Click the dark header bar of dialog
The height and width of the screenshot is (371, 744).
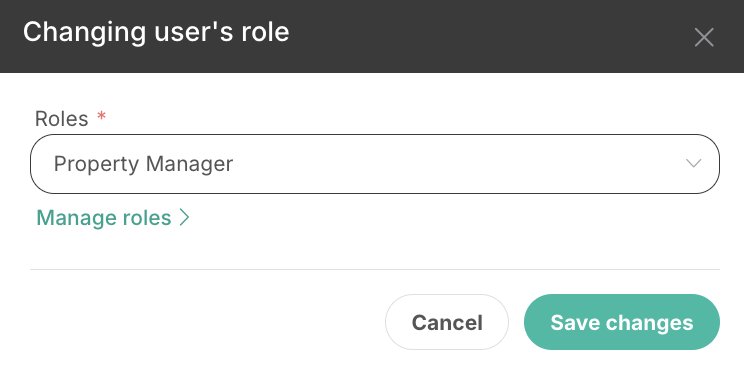372,36
